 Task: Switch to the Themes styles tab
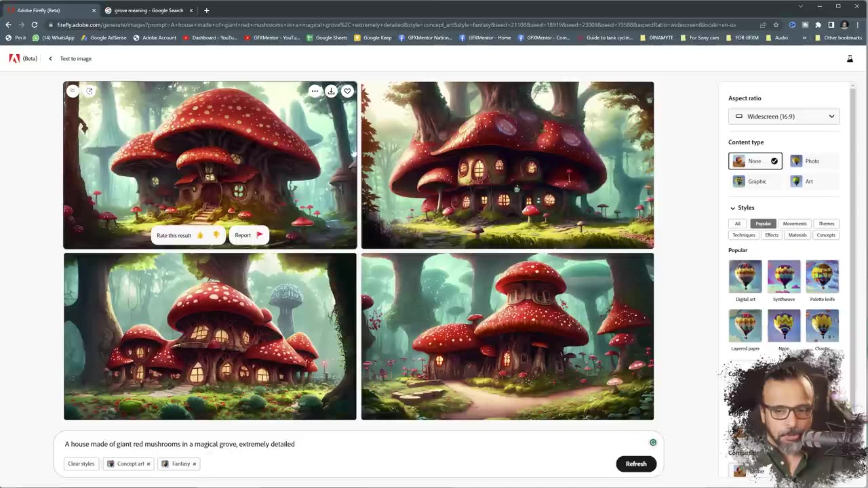point(826,224)
